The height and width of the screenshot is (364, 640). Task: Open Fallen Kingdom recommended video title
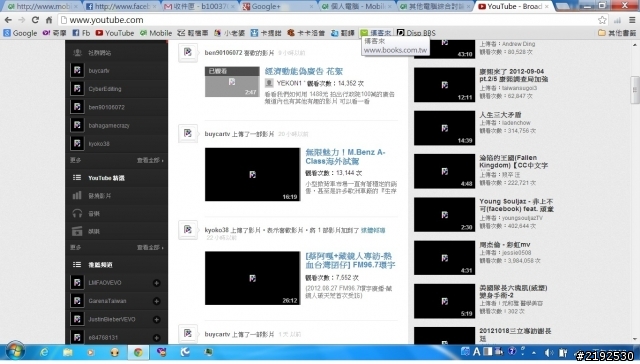[x=513, y=162]
